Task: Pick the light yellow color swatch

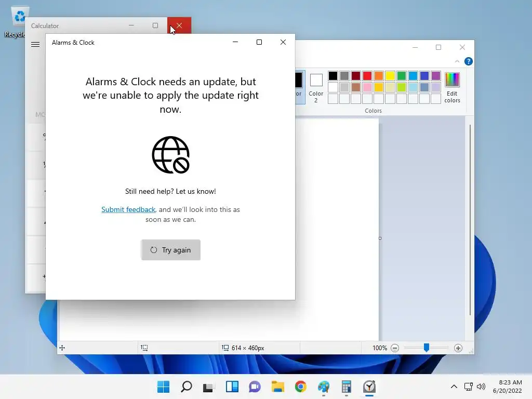Action: (x=390, y=87)
